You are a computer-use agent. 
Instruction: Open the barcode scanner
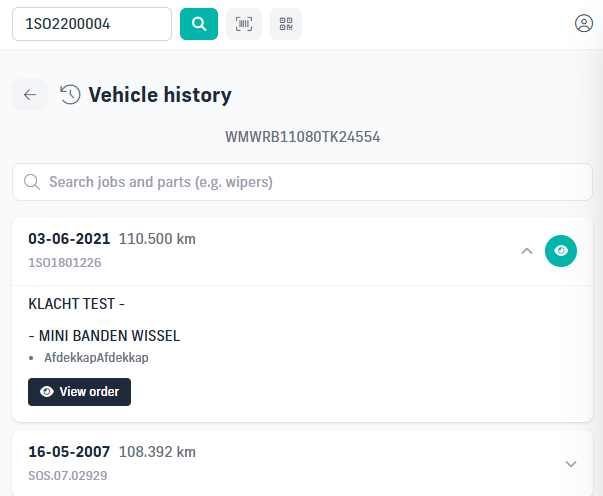click(244, 24)
